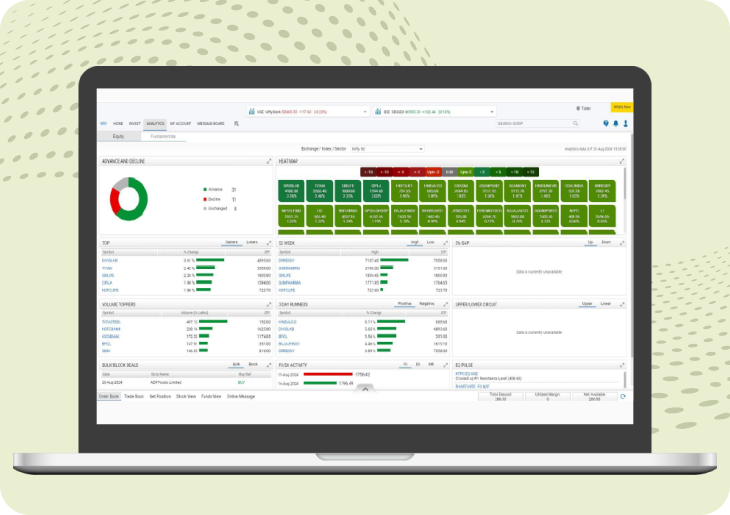
Task: Switch Top panel to Losers
Action: point(252,242)
